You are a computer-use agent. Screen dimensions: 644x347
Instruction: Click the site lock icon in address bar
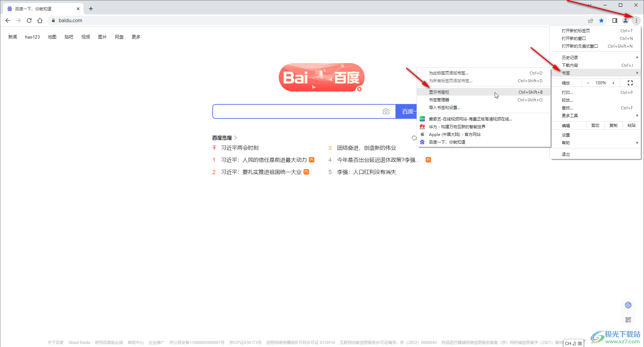click(53, 20)
